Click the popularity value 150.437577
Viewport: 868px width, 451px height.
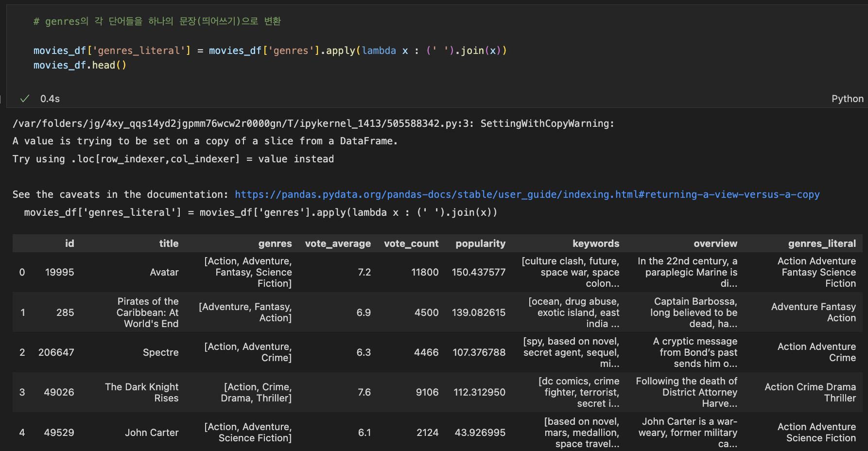[479, 272]
